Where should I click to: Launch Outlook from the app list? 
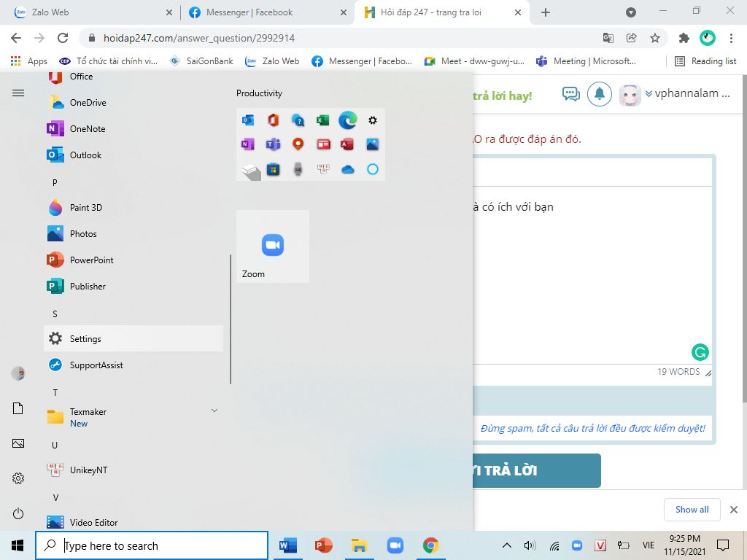tap(133, 155)
